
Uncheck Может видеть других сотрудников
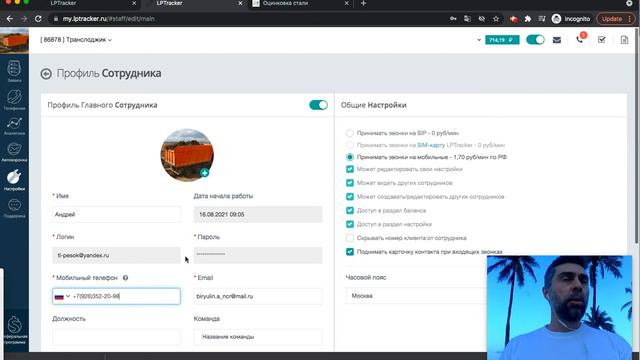pyautogui.click(x=350, y=183)
